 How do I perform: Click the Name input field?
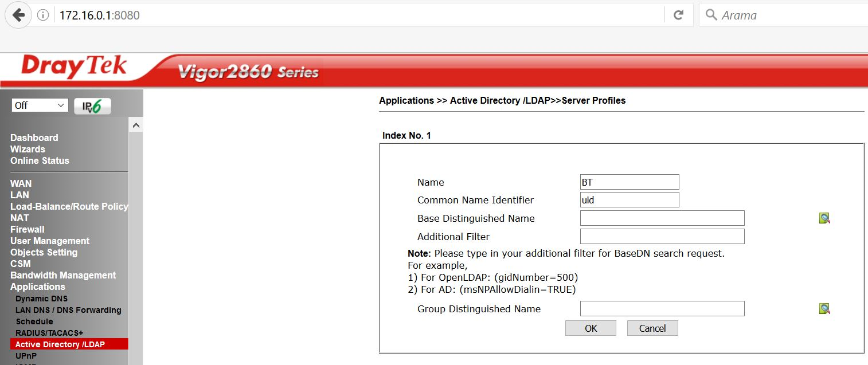629,182
